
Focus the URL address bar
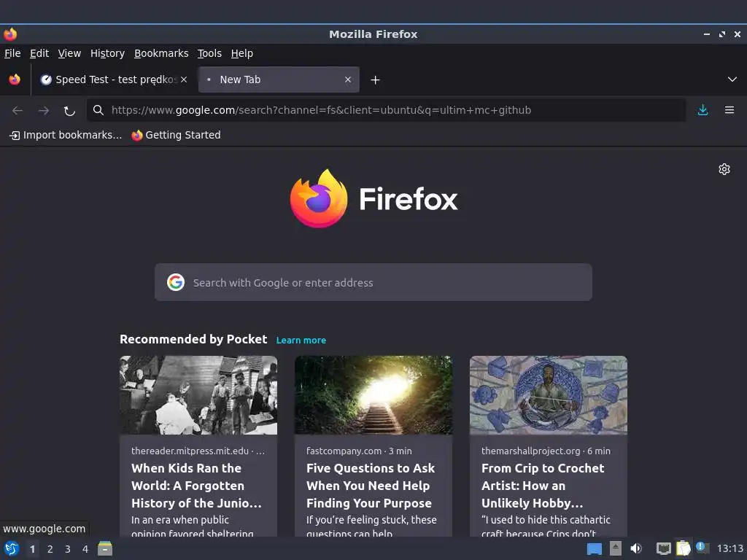[386, 110]
